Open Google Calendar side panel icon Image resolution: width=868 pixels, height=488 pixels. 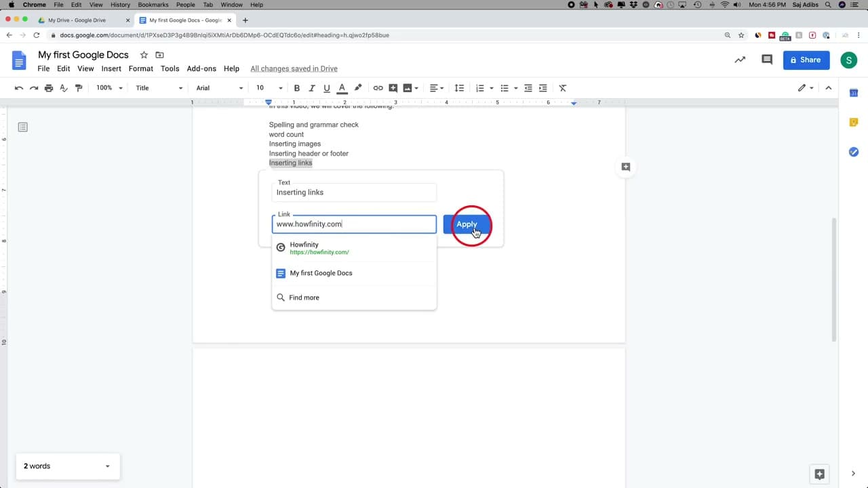[854, 93]
